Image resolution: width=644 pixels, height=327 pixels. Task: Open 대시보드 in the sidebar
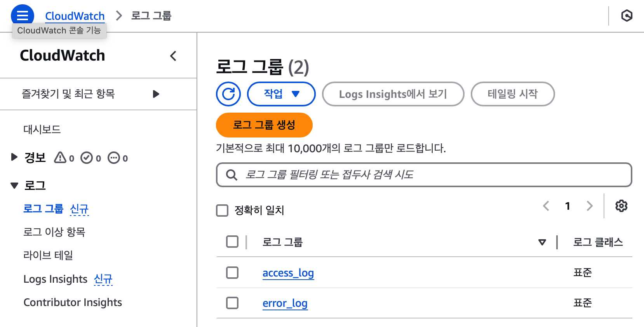(x=42, y=129)
